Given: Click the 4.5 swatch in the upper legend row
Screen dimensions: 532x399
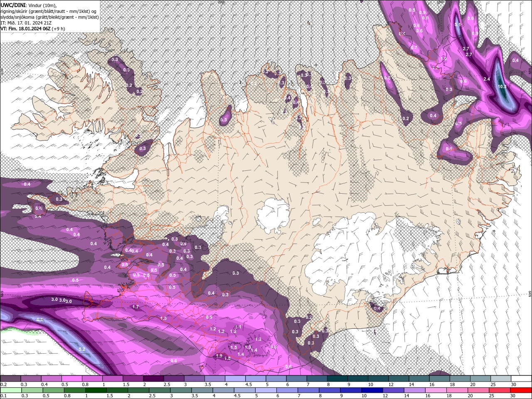Looking at the screenshot, I should (x=255, y=379).
